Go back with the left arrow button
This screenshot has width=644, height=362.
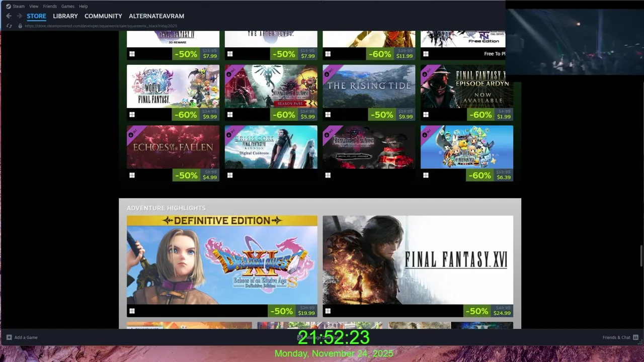click(x=9, y=16)
